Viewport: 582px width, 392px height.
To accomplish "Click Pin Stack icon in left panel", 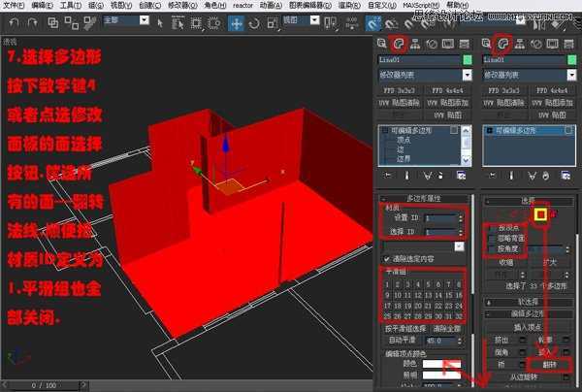I will click(387, 175).
